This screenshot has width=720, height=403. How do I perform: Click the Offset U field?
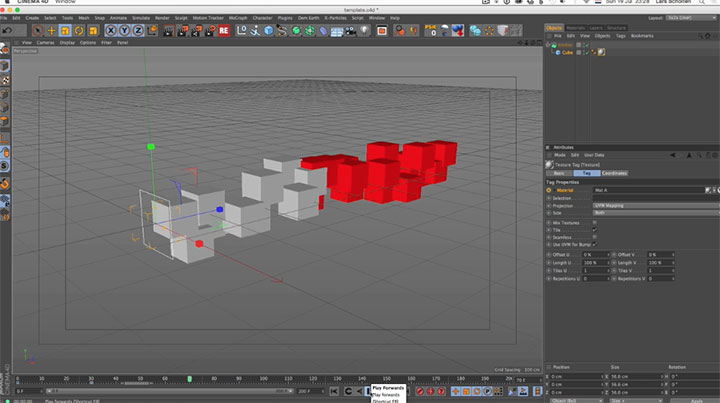pos(594,255)
